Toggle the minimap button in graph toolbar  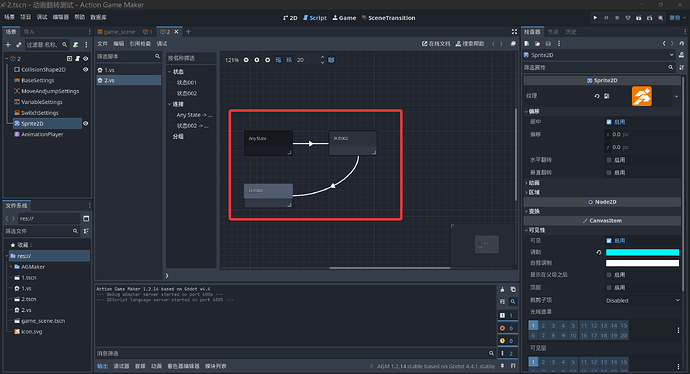331,60
